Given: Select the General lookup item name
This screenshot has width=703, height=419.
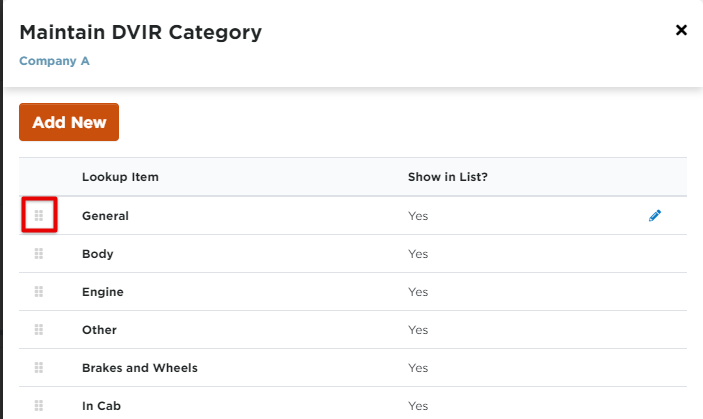Looking at the screenshot, I should pyautogui.click(x=105, y=215).
